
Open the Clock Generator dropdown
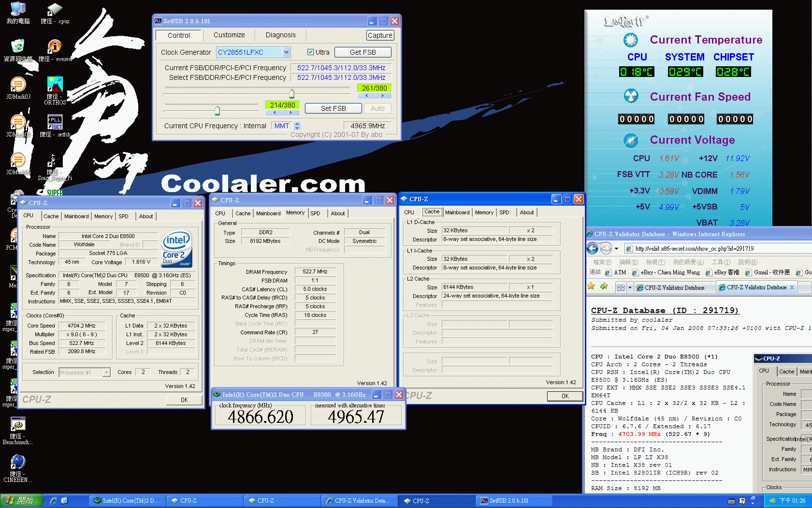(x=286, y=52)
